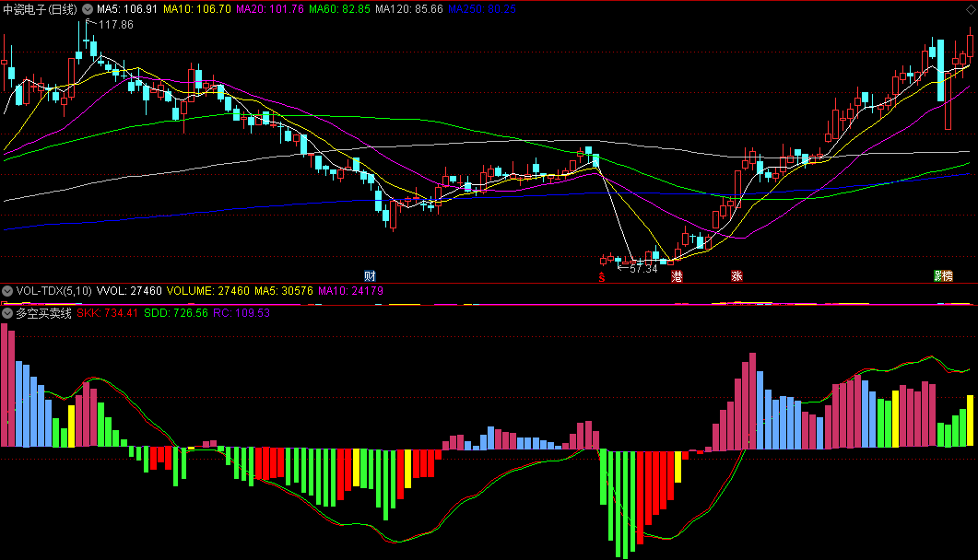Click the MA5: 106.91 label
Screen dimensions: 978x560
click(x=127, y=9)
